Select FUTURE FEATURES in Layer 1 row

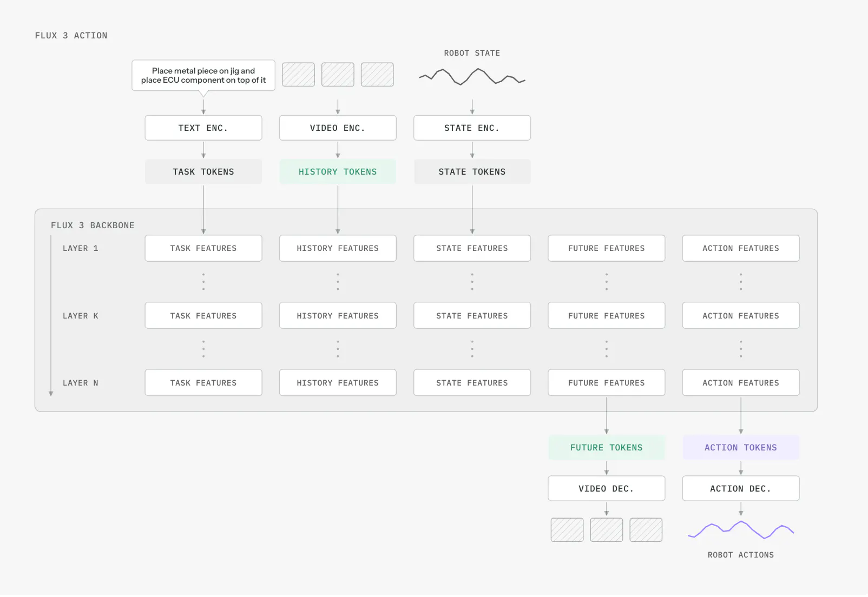[x=607, y=248]
